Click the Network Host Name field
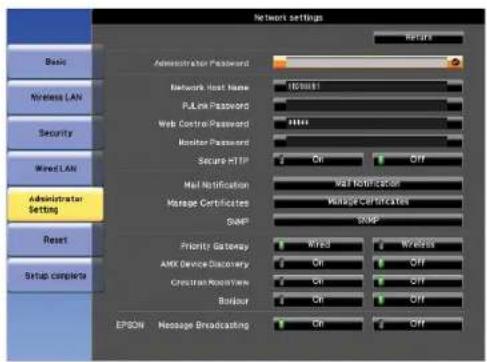 pos(368,87)
